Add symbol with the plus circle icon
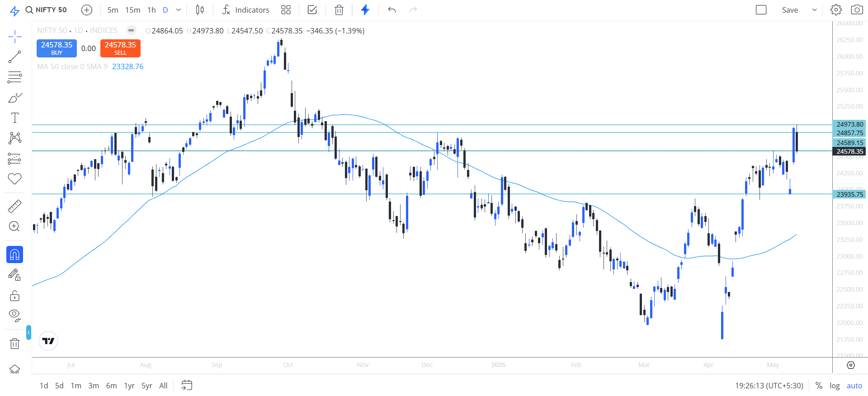Image resolution: width=868 pixels, height=396 pixels. tap(87, 10)
